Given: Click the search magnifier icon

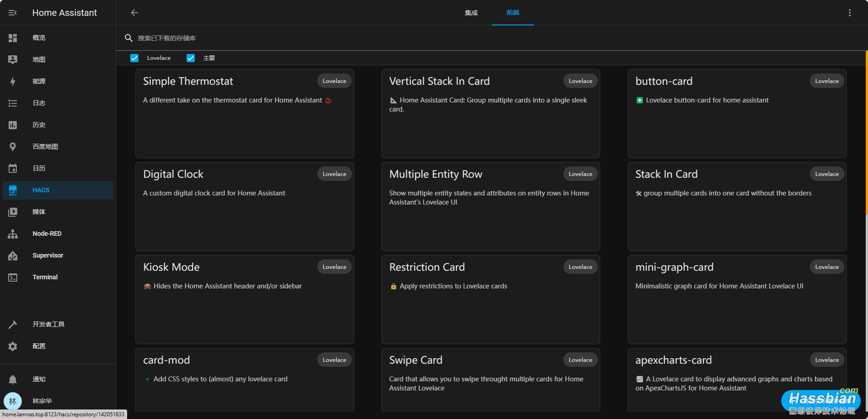Looking at the screenshot, I should coord(129,38).
